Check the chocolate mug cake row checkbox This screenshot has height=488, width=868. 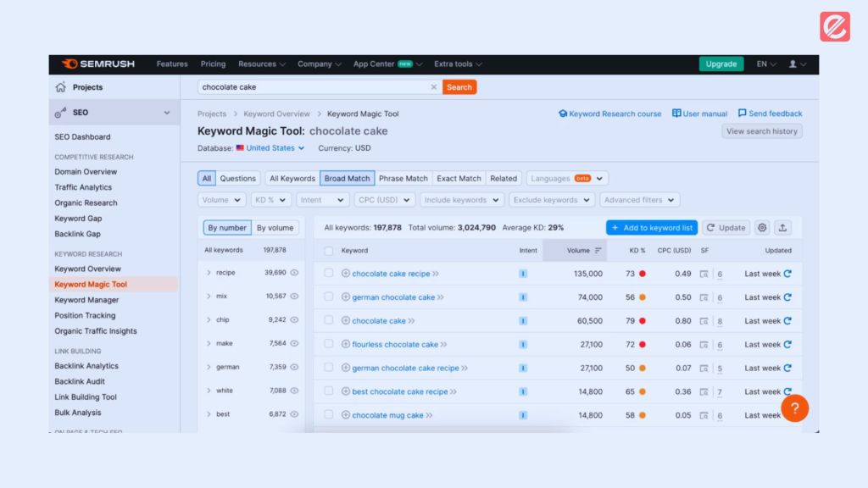(x=328, y=414)
